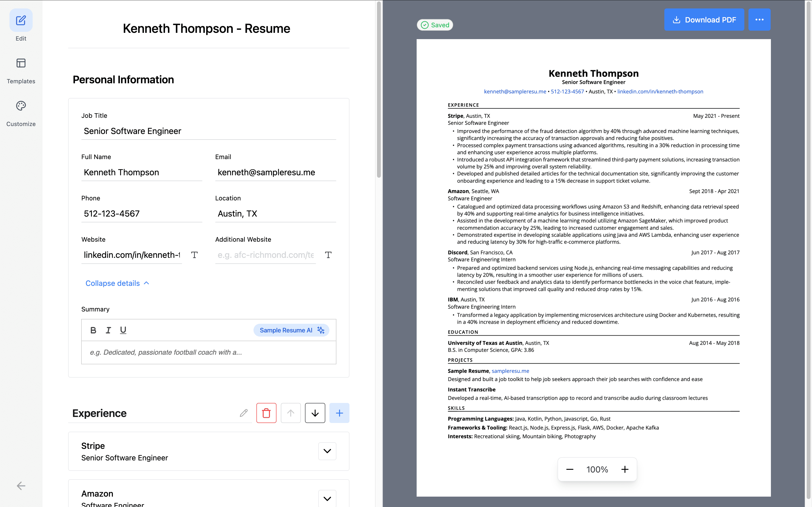Click the Summary text input field
Viewport: 812px width, 507px height.
(208, 352)
